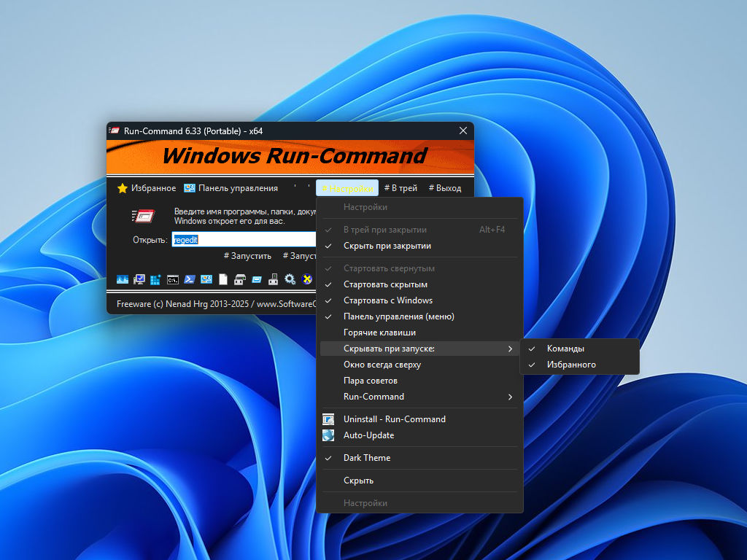
Task: Click the monitor with checkmark icon
Action: coord(139,279)
